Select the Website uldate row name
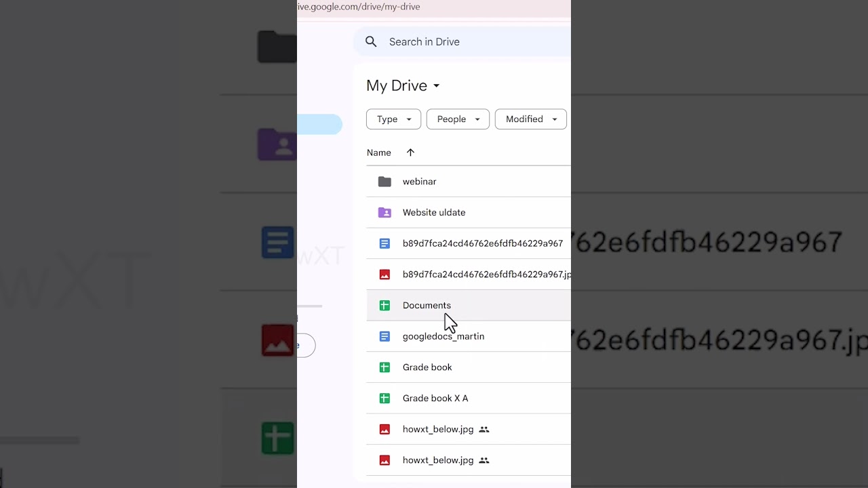Viewport: 868px width, 488px height. click(434, 213)
